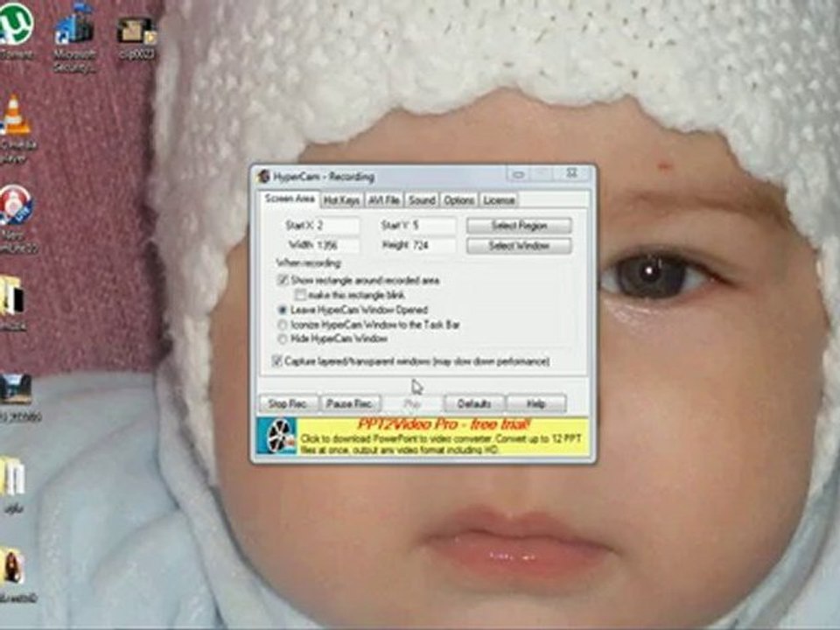Minimize the HyperCam window
The image size is (840, 630).
pos(519,174)
